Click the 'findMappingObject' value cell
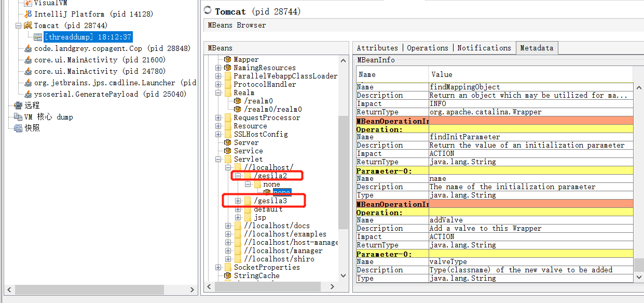 [531, 87]
